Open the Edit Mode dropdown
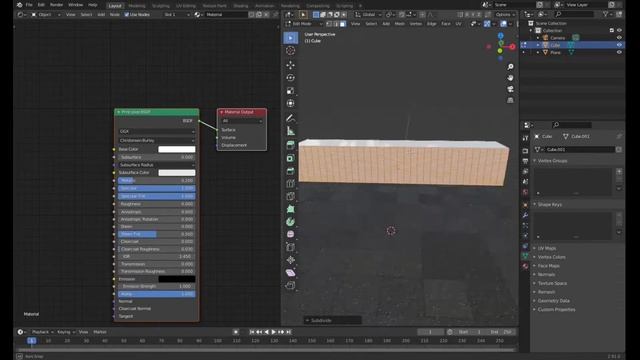Screen dimensions: 640x360 pyautogui.click(x=303, y=24)
